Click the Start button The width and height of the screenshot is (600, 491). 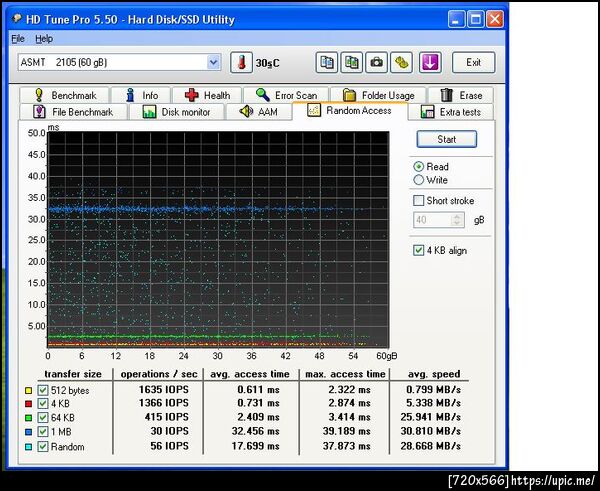click(x=447, y=139)
